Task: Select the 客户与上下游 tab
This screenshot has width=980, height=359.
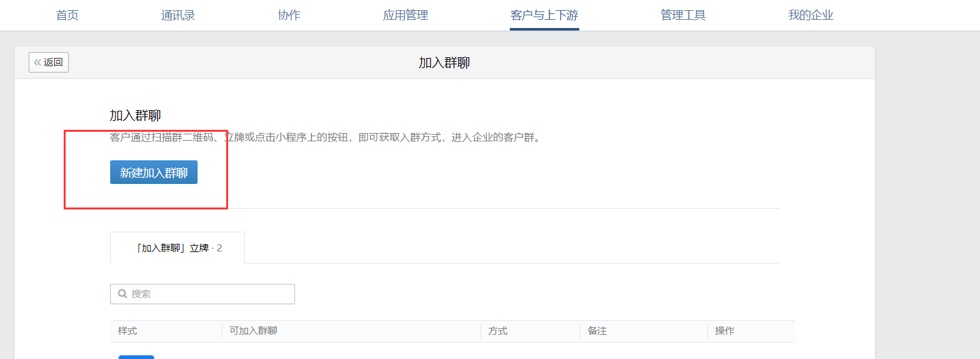Action: 544,15
